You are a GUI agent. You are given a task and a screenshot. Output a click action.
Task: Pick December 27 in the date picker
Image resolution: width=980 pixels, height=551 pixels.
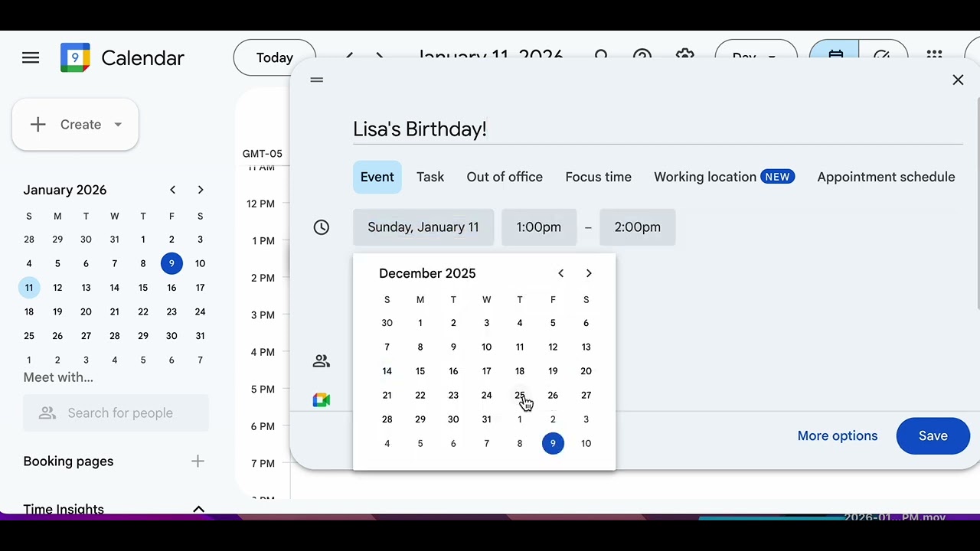coord(586,396)
